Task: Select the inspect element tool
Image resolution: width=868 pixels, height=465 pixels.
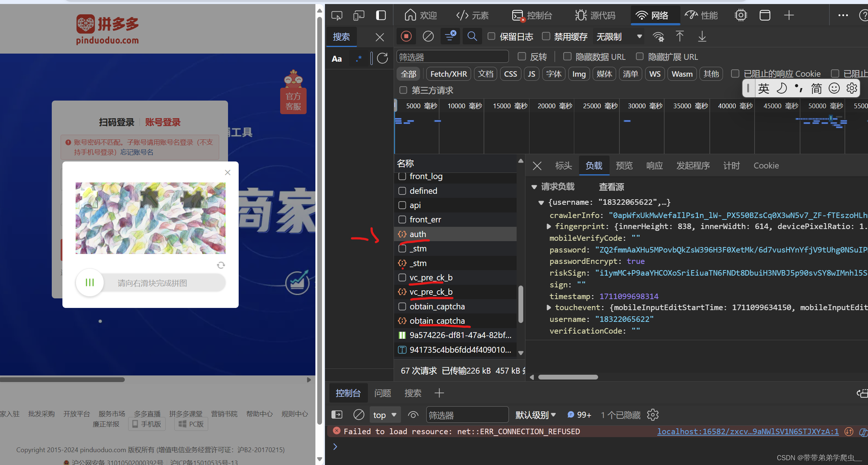Action: click(x=337, y=15)
